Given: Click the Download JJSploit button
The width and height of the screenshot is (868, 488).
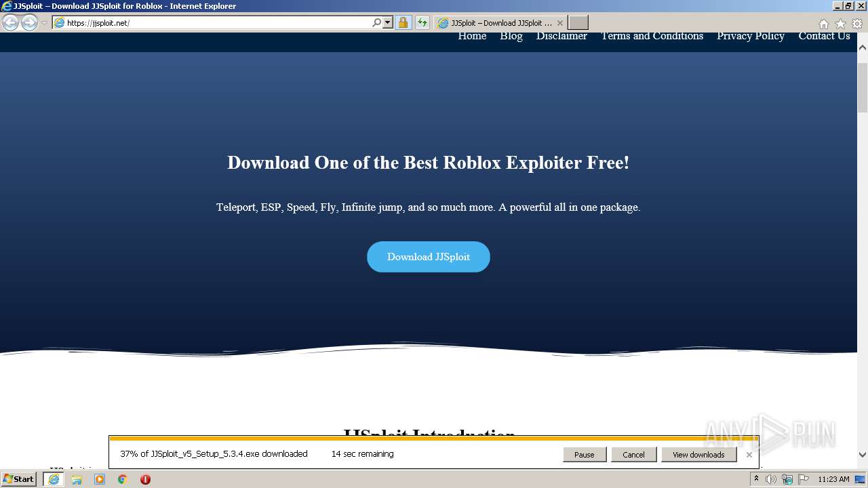Looking at the screenshot, I should click(x=429, y=257).
